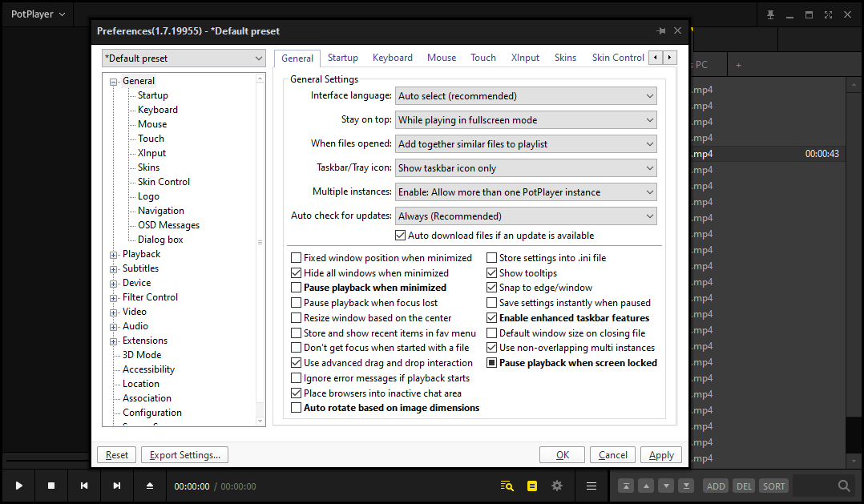The image size is (864, 504).
Task: Open the hamburger menu icon
Action: [591, 486]
